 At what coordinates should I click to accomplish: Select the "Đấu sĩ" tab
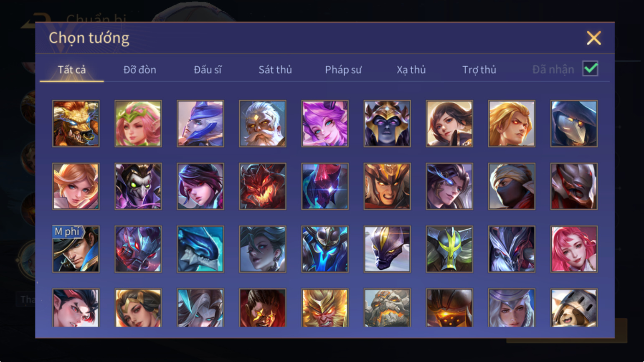click(x=208, y=70)
